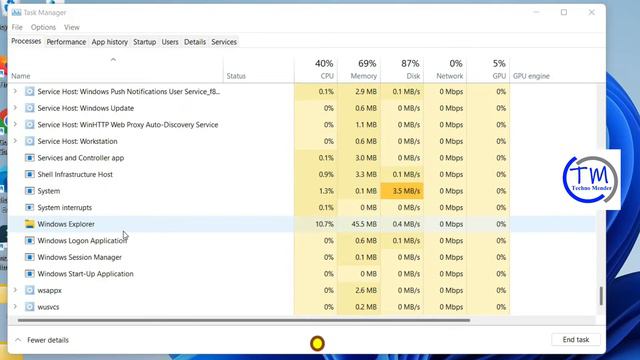Collapse view with Fewer details chevron
Viewport: 640px width, 360px height.
coord(18,340)
